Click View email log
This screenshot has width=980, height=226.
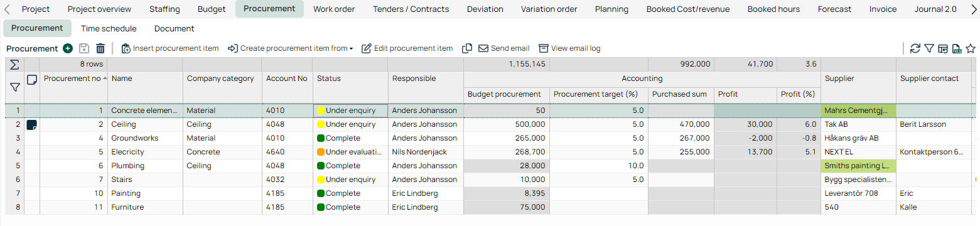coord(569,48)
